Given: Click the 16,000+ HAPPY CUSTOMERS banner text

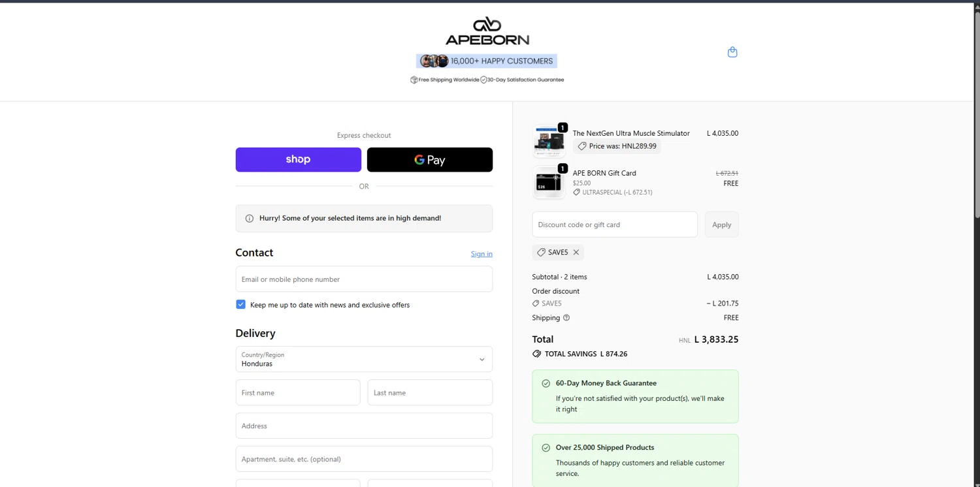Looking at the screenshot, I should pyautogui.click(x=502, y=61).
